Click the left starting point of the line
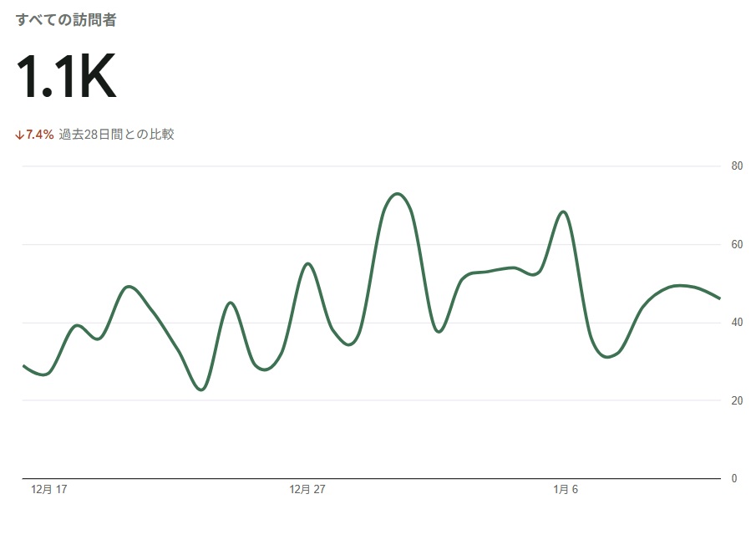This screenshot has height=545, width=756. (x=23, y=365)
